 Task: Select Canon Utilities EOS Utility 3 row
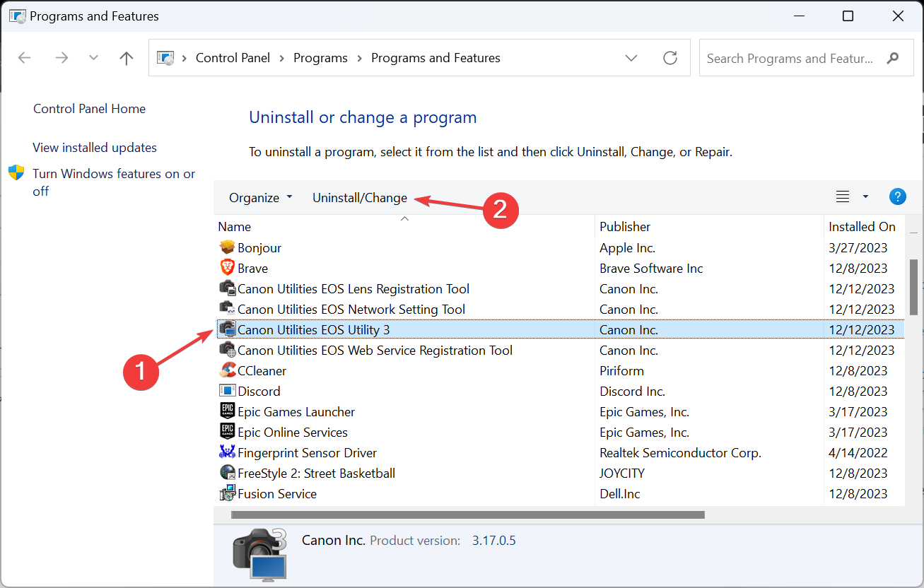559,329
